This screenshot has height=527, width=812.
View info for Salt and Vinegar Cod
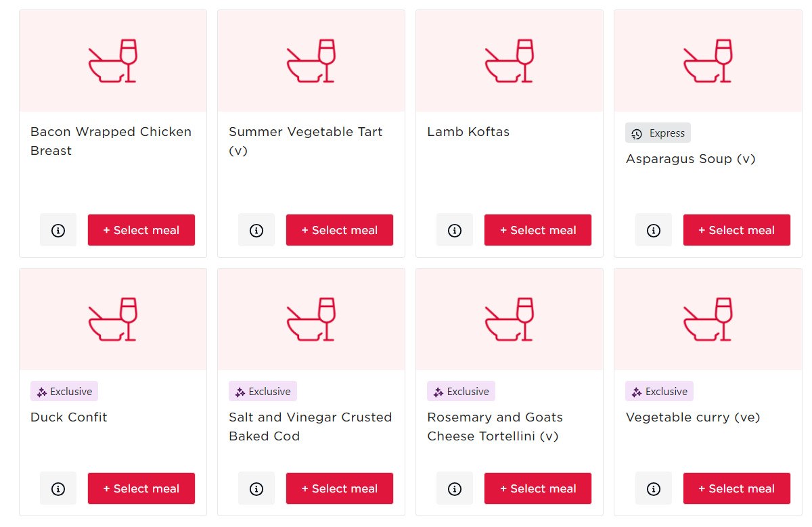coord(256,488)
